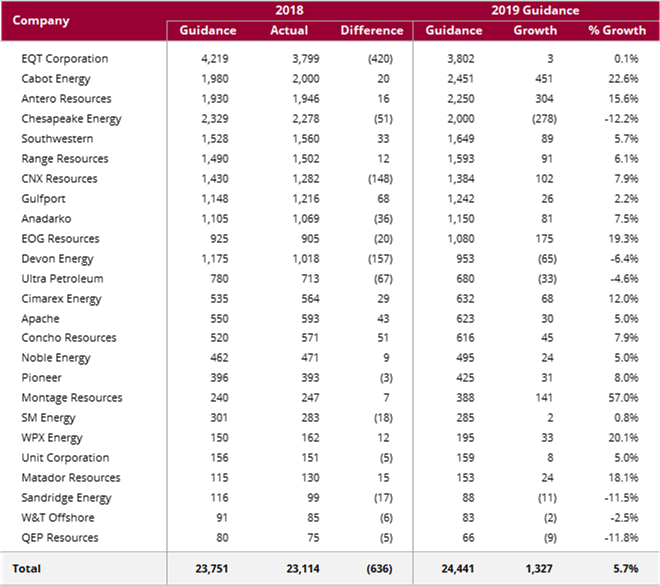Select Unit Corporation company name
The width and height of the screenshot is (660, 586).
point(65,458)
